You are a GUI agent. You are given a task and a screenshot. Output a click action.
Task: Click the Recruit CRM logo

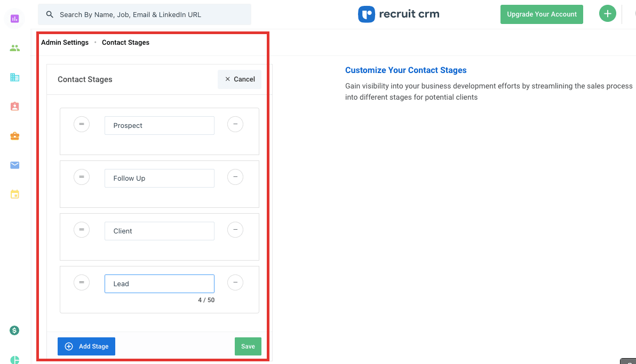click(x=398, y=14)
